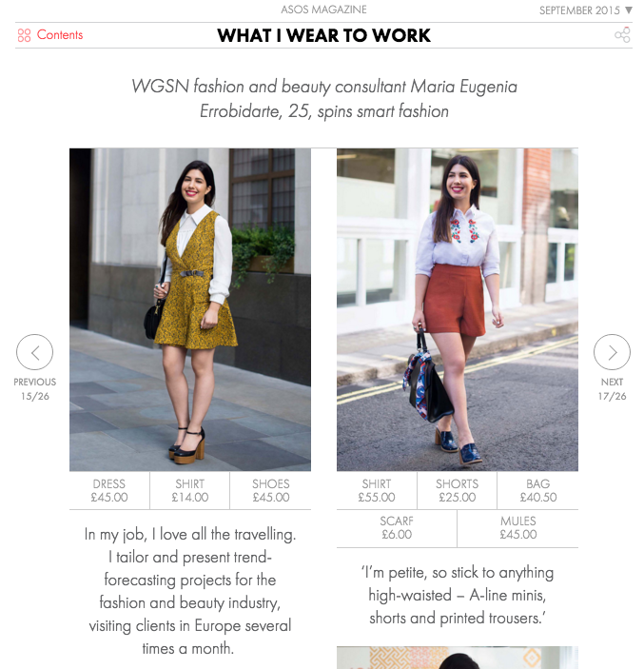
Task: Open the partially visible bottom photo
Action: (458, 658)
